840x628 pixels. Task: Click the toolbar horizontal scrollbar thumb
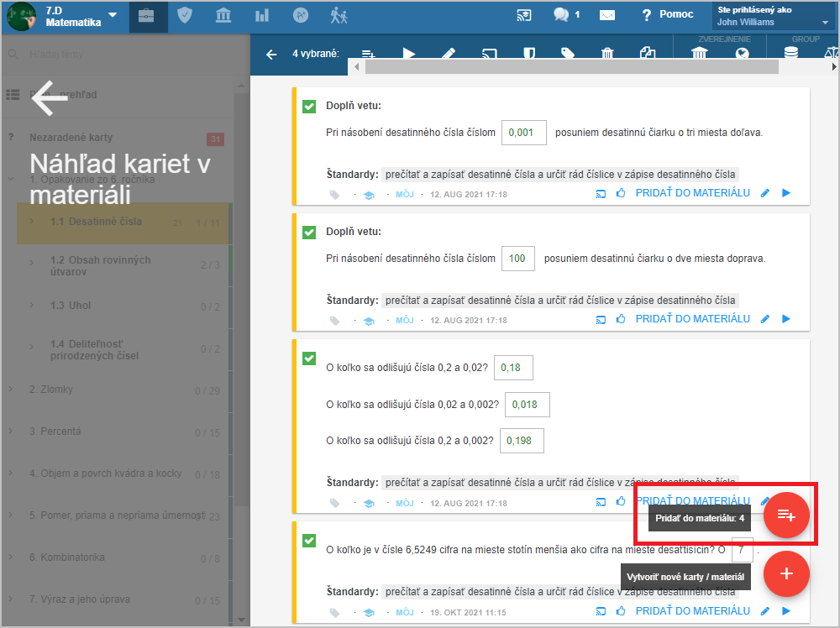[571, 67]
